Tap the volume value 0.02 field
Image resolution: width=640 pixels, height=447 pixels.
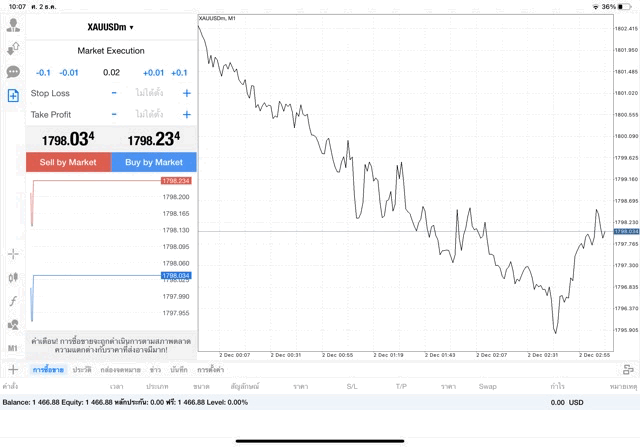tap(111, 72)
